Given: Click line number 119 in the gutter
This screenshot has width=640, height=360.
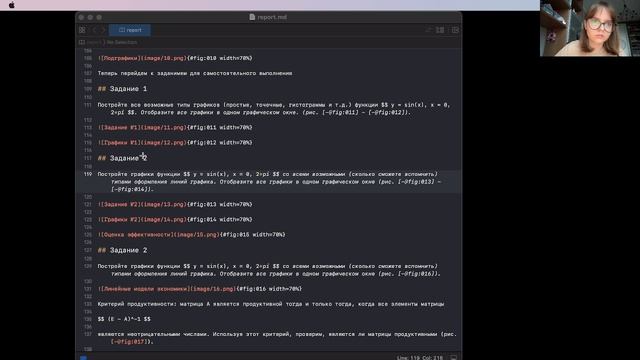Looking at the screenshot, I should (x=88, y=174).
